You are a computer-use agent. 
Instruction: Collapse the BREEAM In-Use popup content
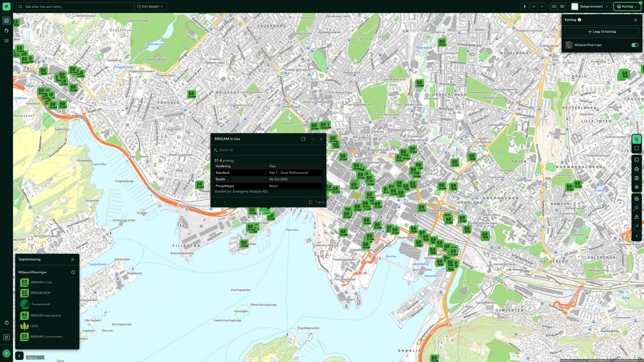[x=312, y=139]
